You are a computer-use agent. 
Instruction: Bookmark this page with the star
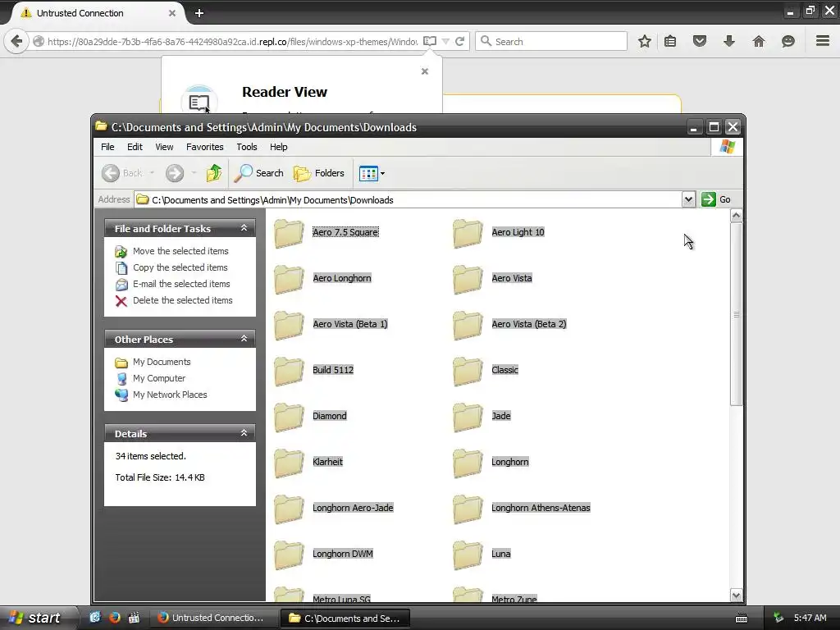(645, 41)
